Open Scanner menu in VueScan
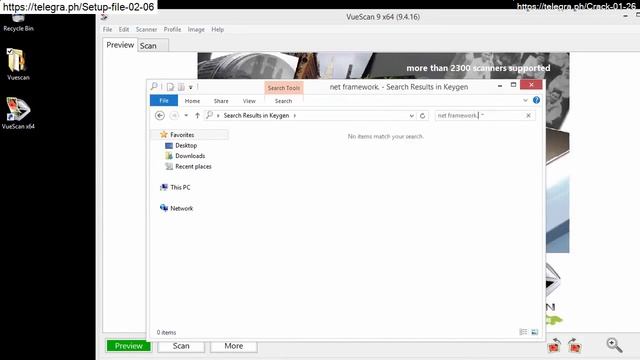The image size is (640, 360). [146, 29]
